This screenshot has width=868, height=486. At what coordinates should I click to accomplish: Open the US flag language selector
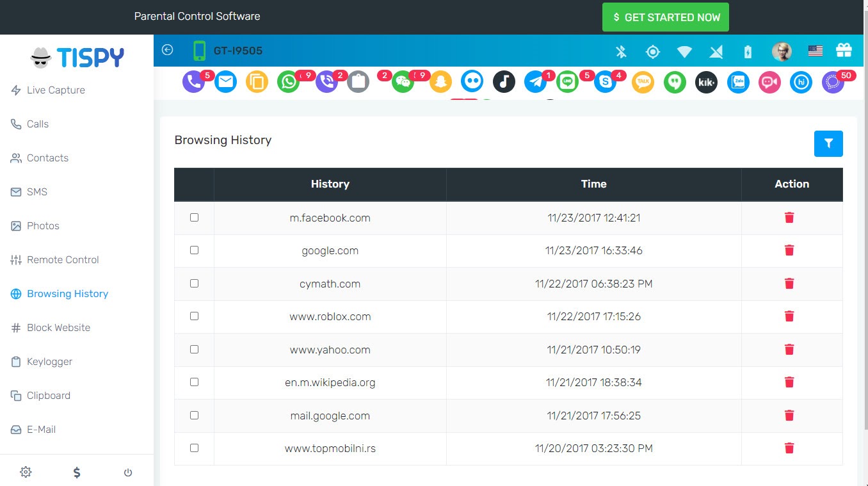pos(815,51)
